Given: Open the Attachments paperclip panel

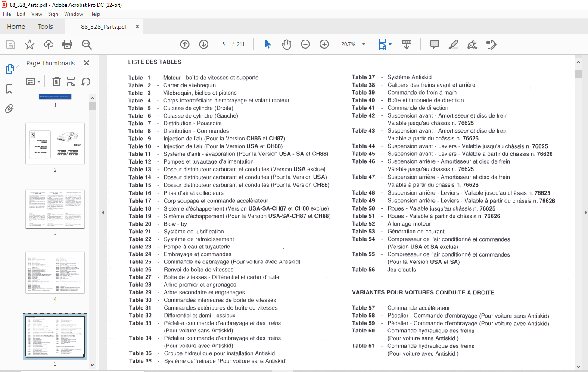Looking at the screenshot, I should coord(9,108).
